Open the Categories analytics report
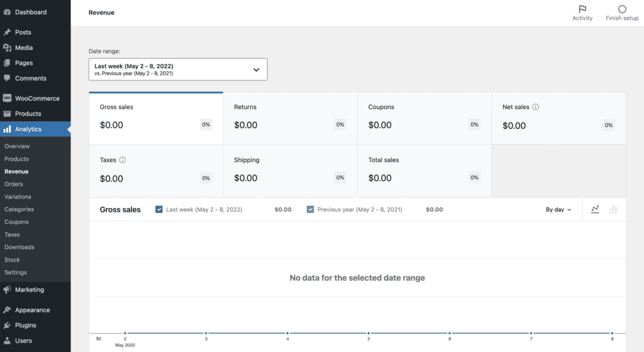 coord(19,209)
